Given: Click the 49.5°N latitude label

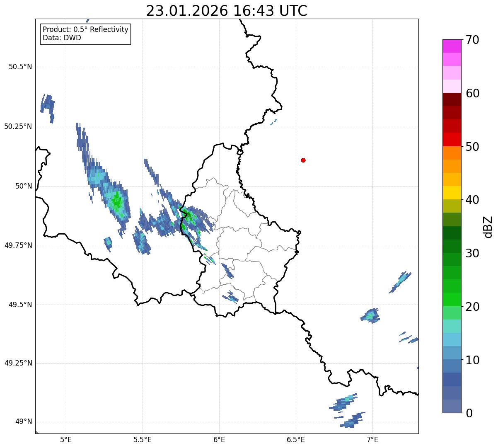Looking at the screenshot, I should click(x=20, y=305).
